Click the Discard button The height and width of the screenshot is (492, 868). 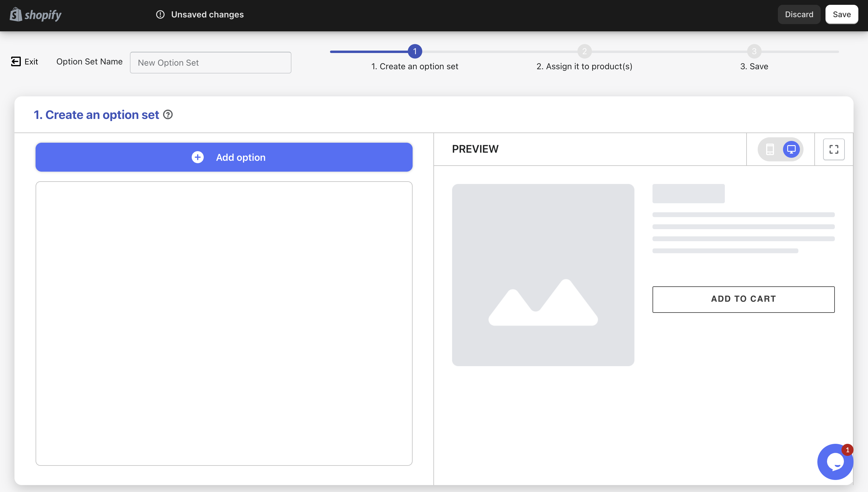pos(799,14)
